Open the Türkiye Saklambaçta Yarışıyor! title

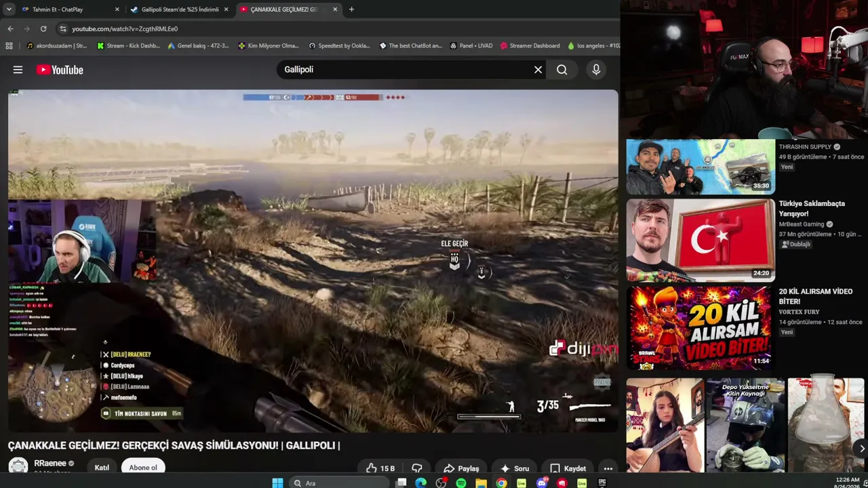click(812, 208)
